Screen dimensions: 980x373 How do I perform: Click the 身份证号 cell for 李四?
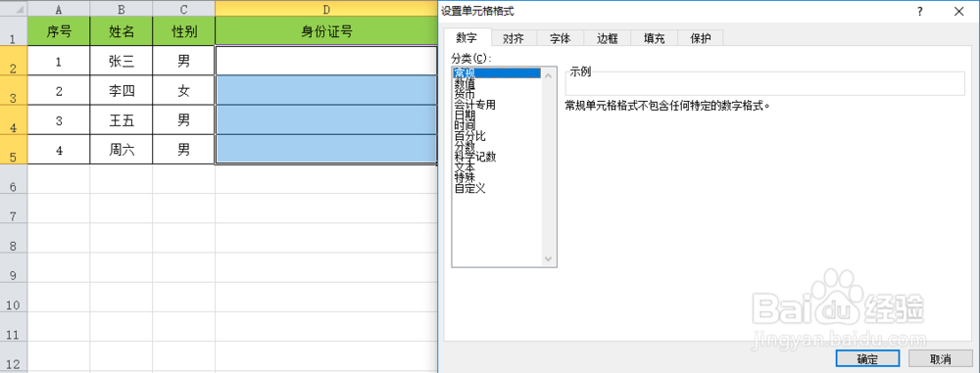[x=325, y=91]
